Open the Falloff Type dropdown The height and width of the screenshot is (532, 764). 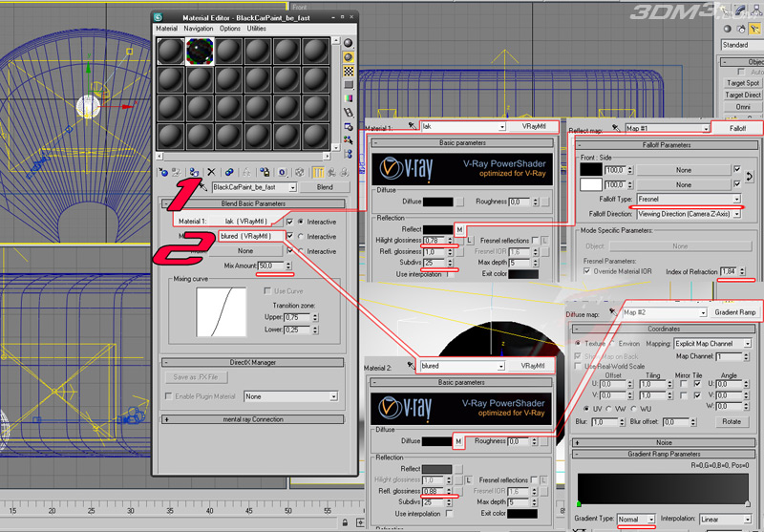pos(687,199)
